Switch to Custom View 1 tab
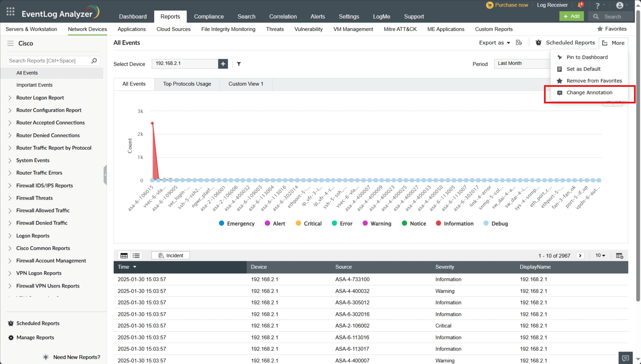Image resolution: width=641 pixels, height=364 pixels. (x=246, y=84)
